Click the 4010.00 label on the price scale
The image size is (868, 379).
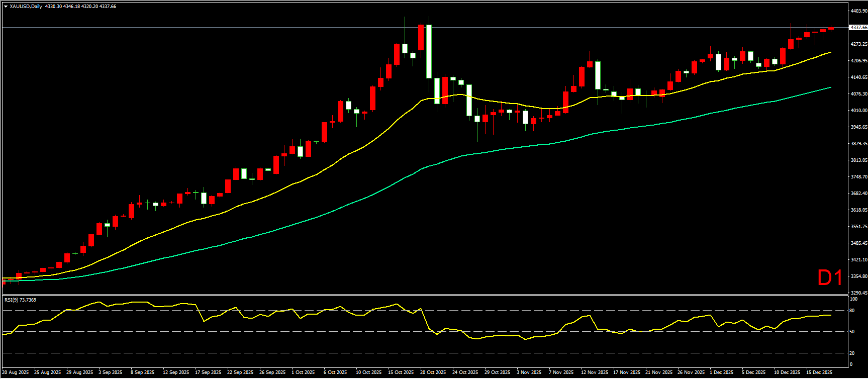858,110
